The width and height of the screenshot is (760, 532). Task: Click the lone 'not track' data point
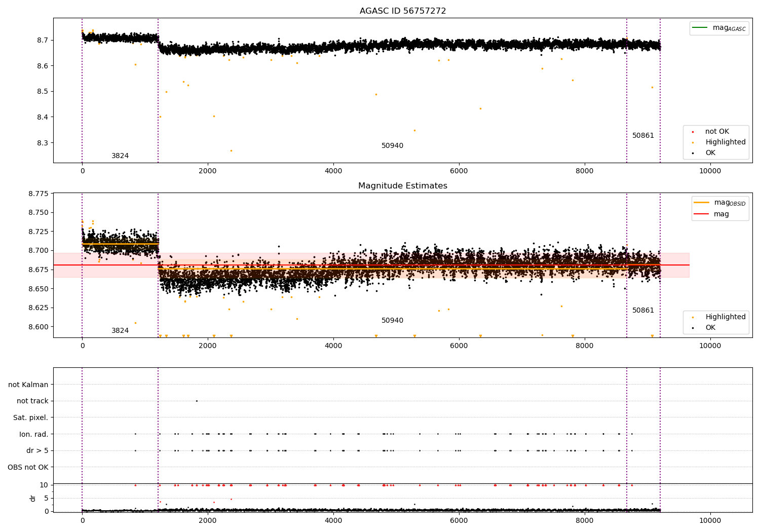tap(197, 401)
